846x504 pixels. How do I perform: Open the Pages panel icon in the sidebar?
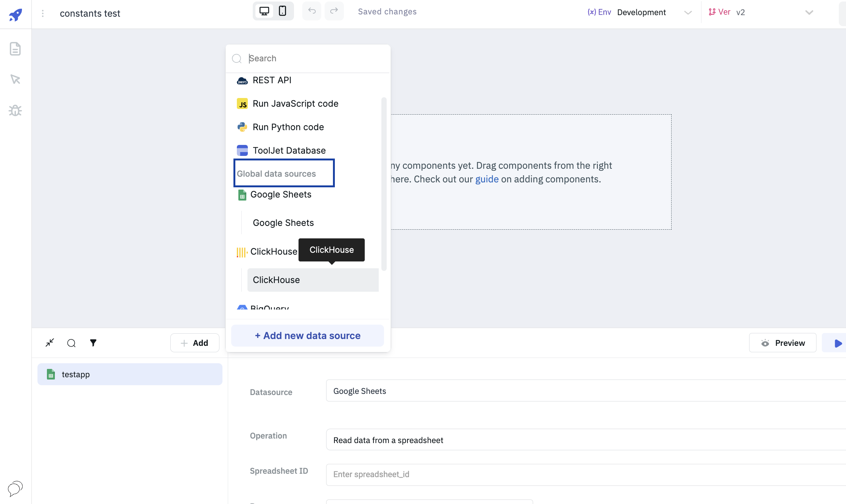15,49
